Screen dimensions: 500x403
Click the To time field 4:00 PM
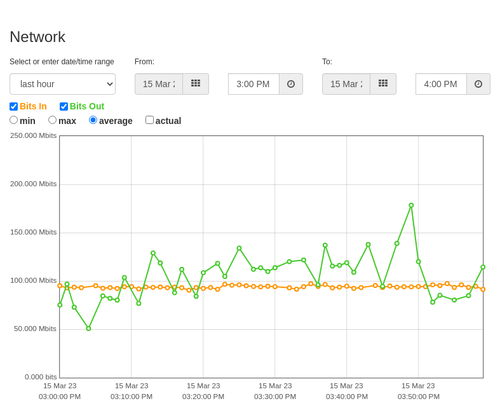pos(441,84)
